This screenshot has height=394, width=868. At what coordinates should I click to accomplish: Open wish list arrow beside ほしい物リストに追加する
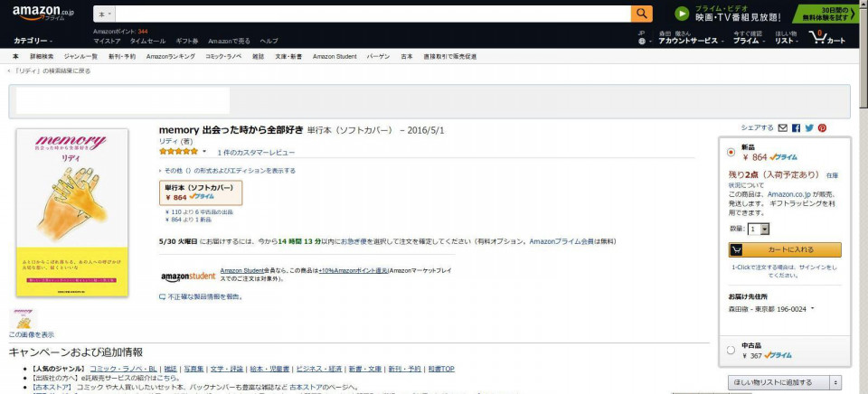point(835,382)
